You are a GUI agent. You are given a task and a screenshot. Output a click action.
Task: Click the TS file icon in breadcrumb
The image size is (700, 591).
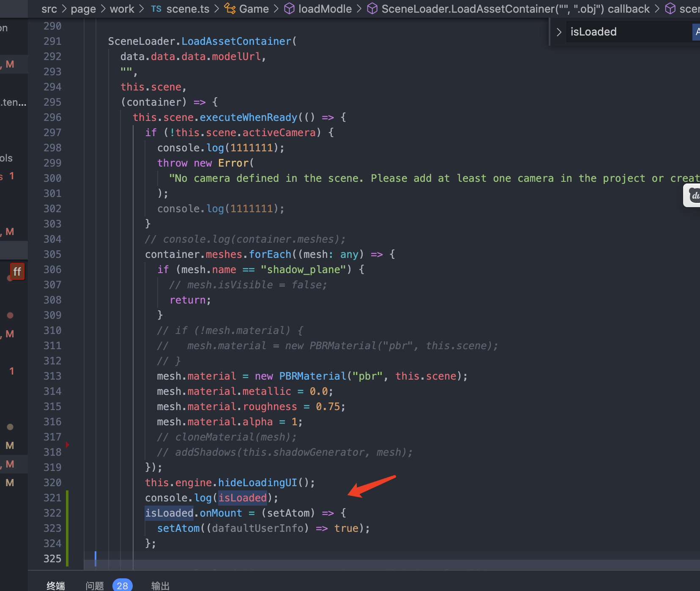click(156, 8)
